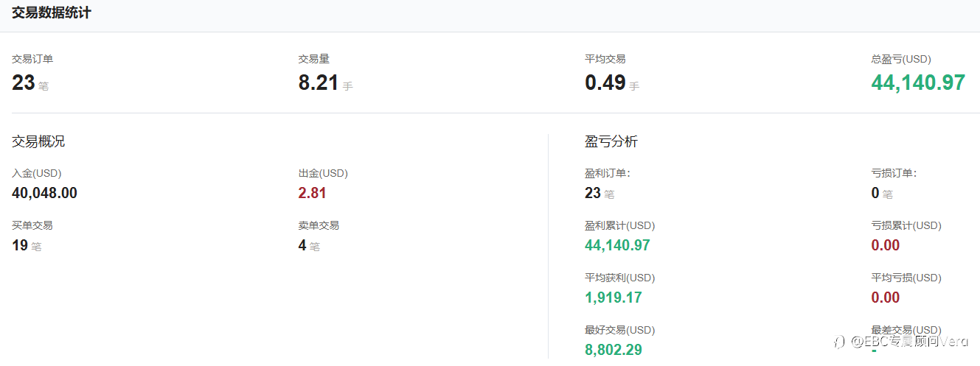This screenshot has width=980, height=366.
Task: Select the 交易订单 label
Action: click(32, 59)
